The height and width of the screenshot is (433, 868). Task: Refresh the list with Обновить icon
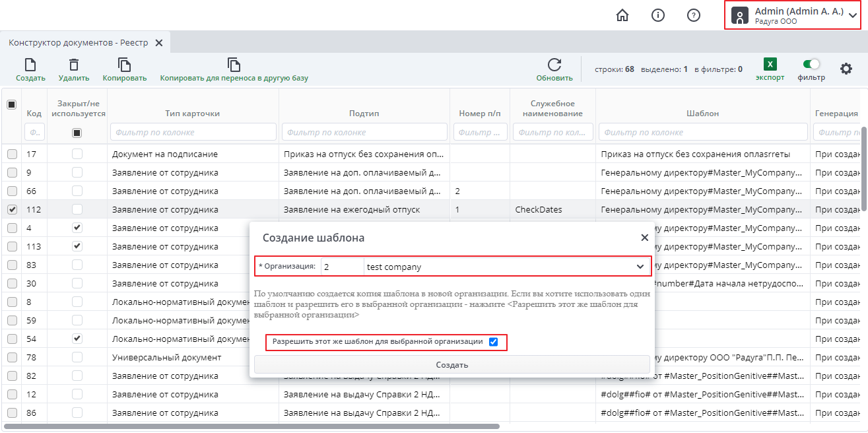click(554, 65)
